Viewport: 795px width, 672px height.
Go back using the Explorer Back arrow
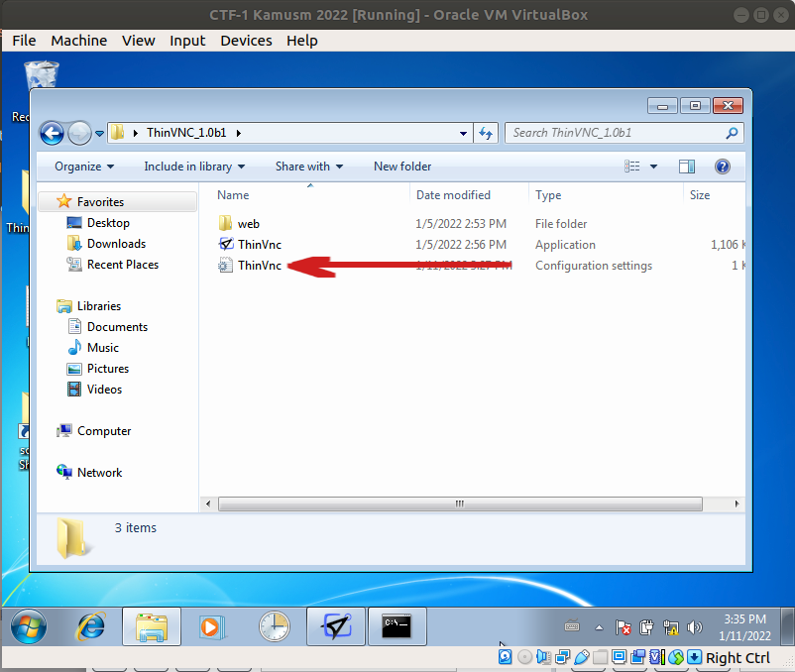[x=52, y=133]
